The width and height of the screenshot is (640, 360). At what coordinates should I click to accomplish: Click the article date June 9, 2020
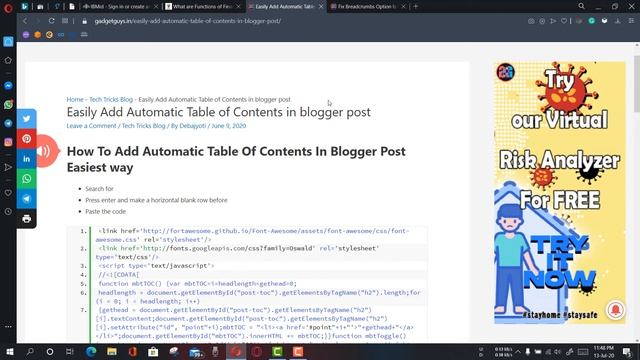(x=229, y=126)
